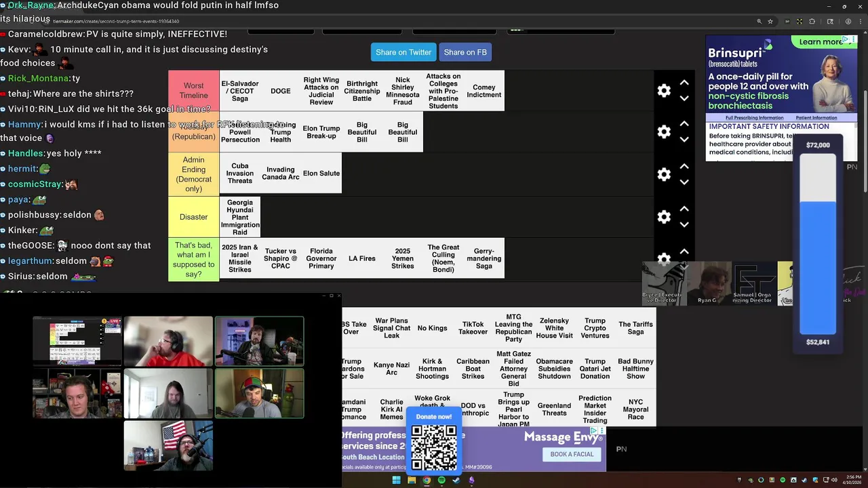Select the DOGE tile
This screenshot has height=488, width=868.
[x=281, y=91]
